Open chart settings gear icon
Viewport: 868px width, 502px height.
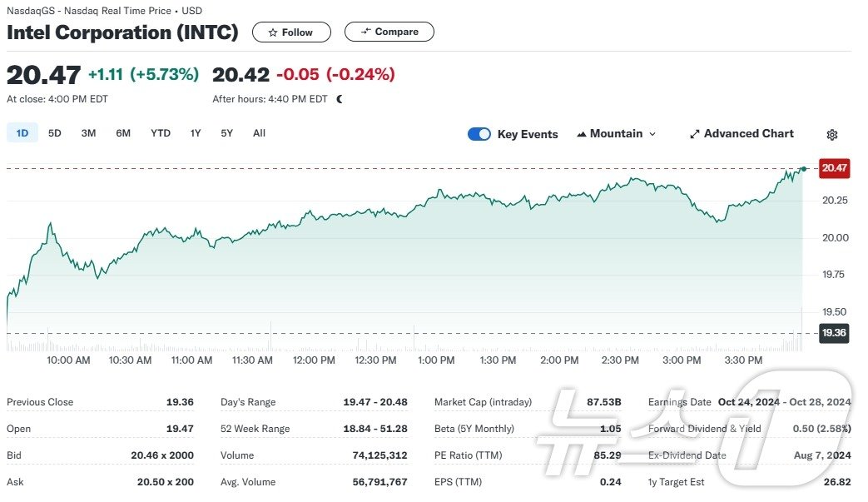click(831, 135)
